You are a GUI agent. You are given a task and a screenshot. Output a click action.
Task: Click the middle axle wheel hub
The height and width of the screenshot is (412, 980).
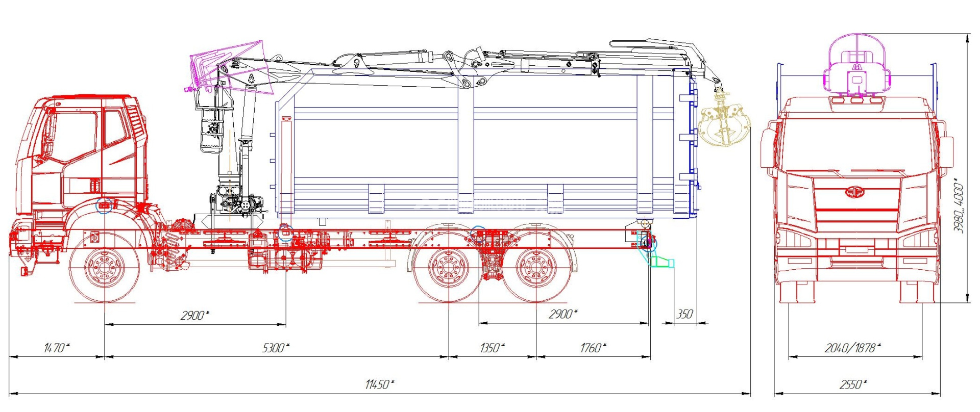448,267
